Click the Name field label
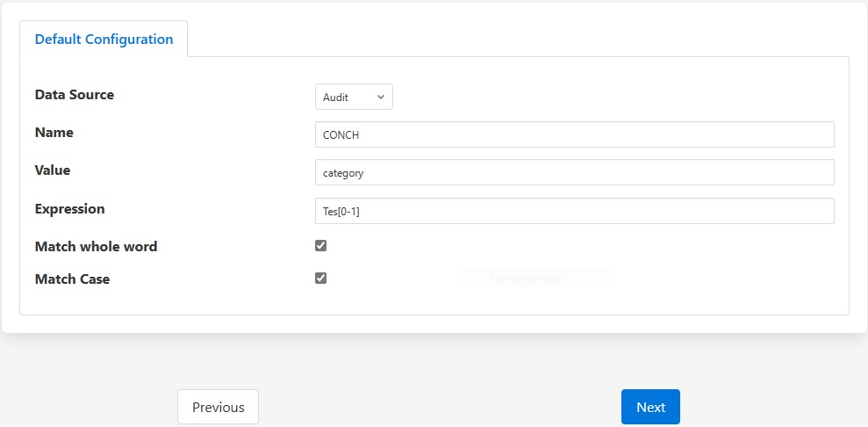The width and height of the screenshot is (868, 427). [x=54, y=133]
